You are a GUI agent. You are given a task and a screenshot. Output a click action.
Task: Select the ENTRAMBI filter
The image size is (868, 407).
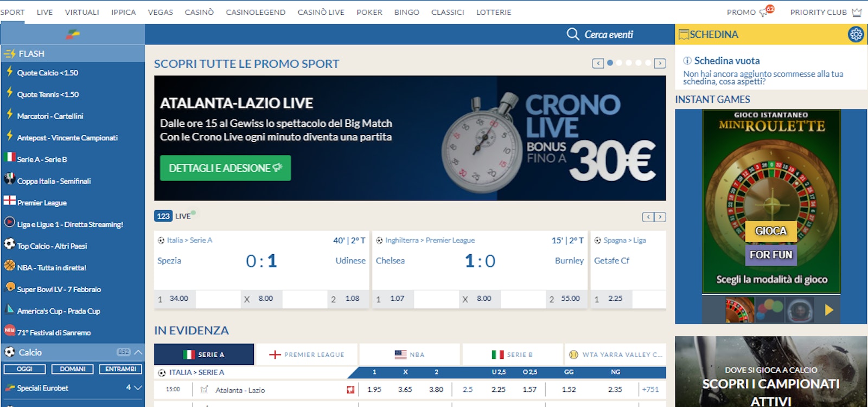[120, 369]
